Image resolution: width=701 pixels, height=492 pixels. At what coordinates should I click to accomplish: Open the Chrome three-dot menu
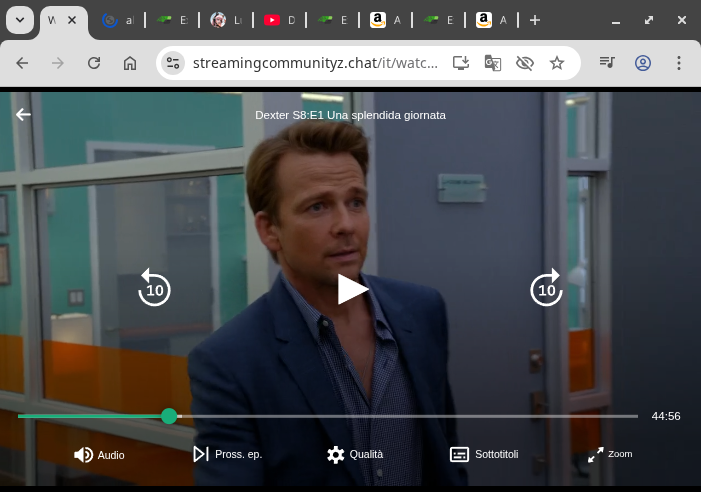[679, 63]
